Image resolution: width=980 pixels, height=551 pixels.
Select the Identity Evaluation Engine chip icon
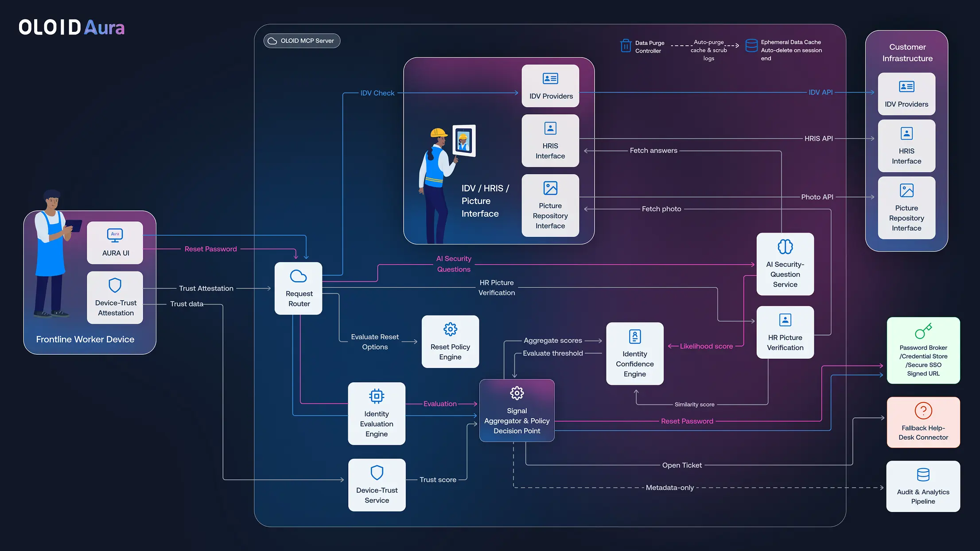coord(377,396)
